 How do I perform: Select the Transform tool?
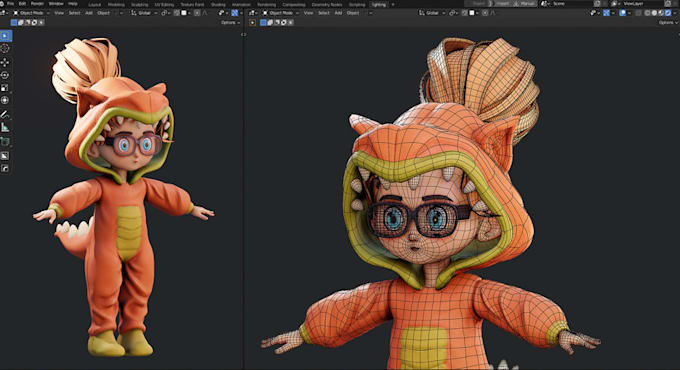(x=5, y=100)
